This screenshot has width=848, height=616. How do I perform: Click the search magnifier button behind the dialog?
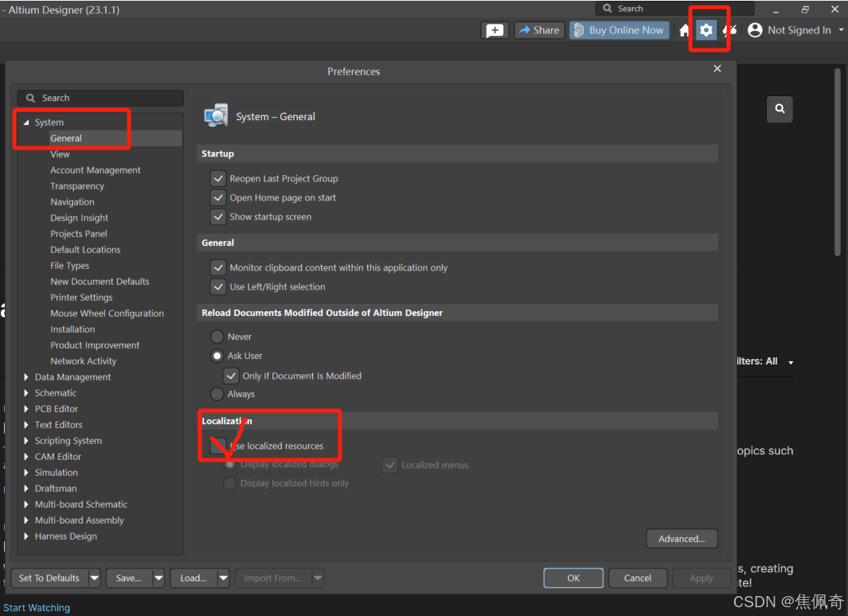(x=780, y=108)
